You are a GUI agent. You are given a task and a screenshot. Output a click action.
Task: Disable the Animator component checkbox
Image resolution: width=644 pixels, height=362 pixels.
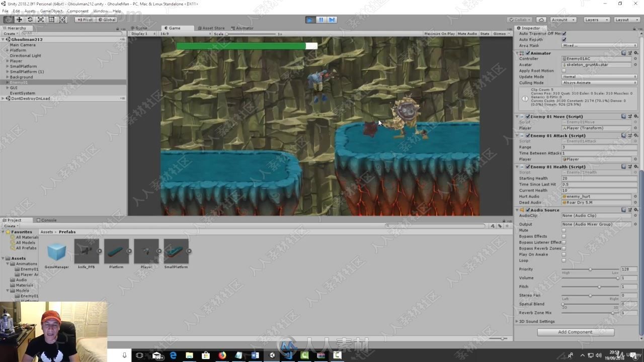[x=528, y=53]
